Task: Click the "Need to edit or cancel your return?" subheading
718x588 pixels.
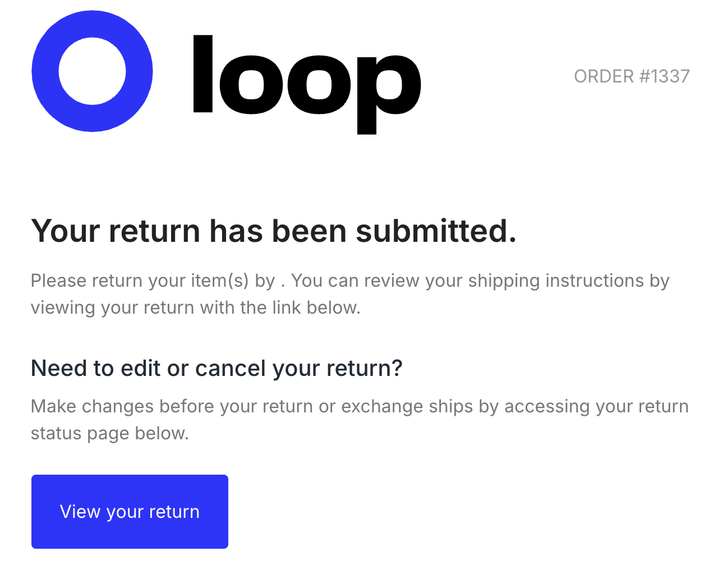Action: (x=217, y=369)
